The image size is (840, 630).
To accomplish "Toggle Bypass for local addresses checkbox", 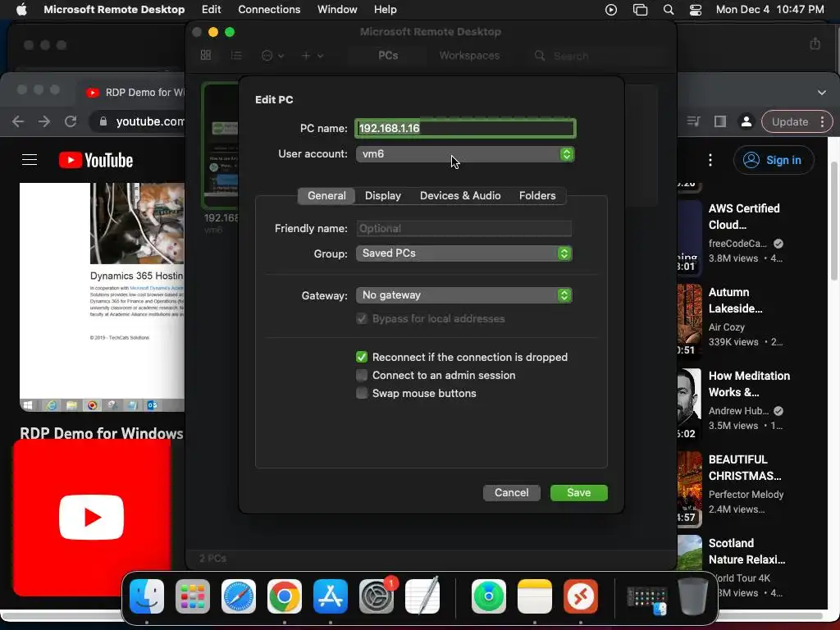I will pyautogui.click(x=362, y=319).
